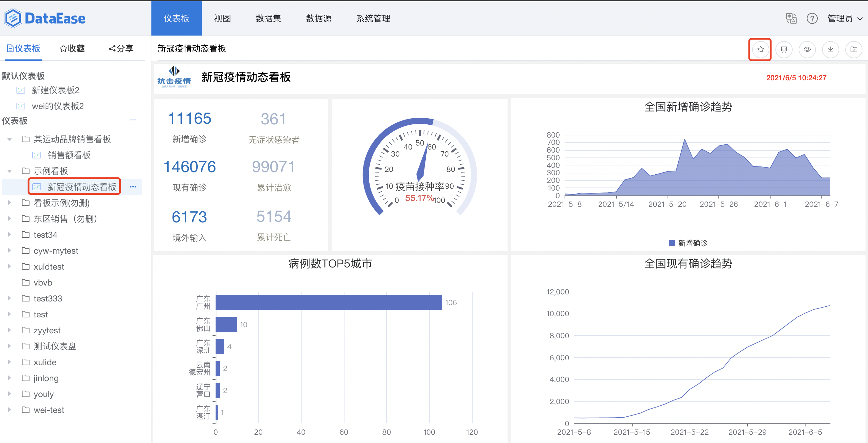Open the 仪表板 top navigation tab

[x=176, y=18]
